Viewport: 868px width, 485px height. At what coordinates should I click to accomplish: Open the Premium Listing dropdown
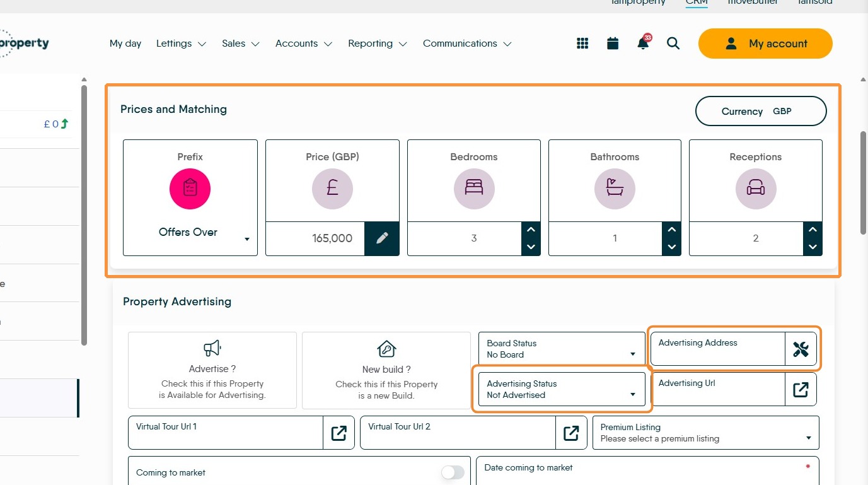pos(706,433)
